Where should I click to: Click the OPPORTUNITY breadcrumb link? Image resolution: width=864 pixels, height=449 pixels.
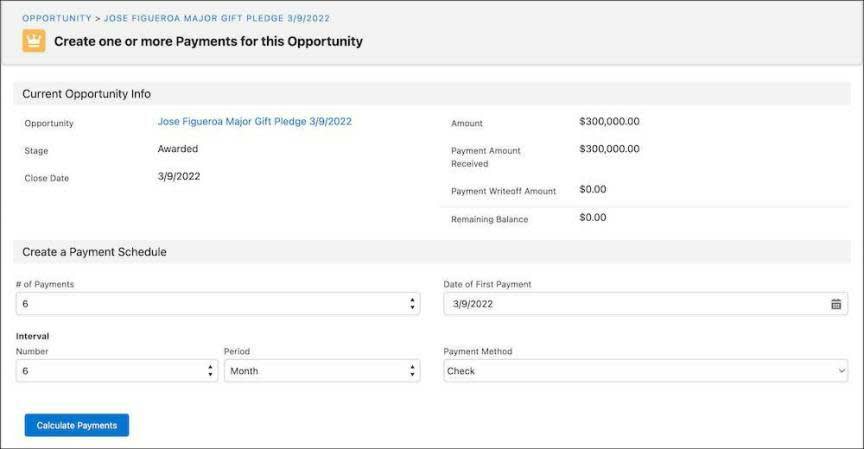(57, 18)
